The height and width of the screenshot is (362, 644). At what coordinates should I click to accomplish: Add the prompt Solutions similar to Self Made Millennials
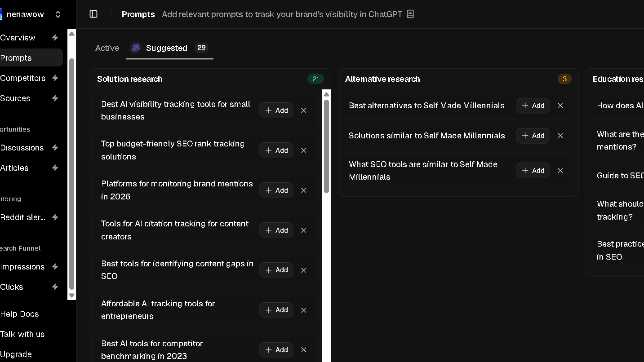coord(533,135)
